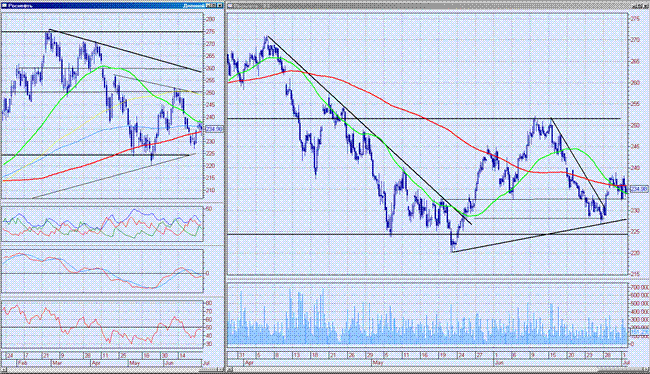Minimize the left Роснефть chart window
650x374 pixels.
208,5
